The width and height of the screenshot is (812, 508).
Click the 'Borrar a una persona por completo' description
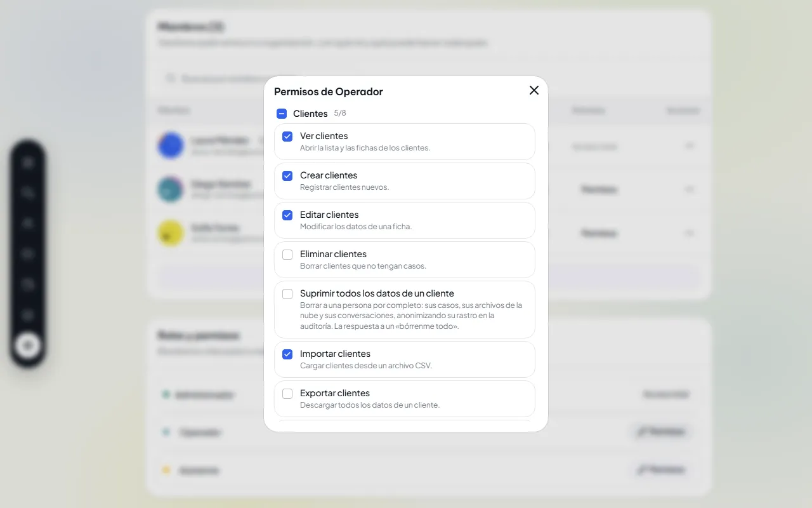pyautogui.click(x=411, y=316)
